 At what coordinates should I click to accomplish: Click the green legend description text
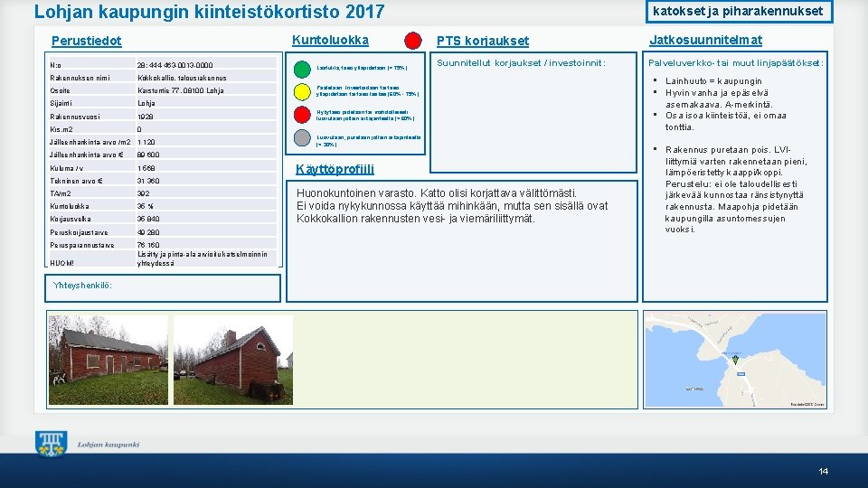click(x=362, y=68)
